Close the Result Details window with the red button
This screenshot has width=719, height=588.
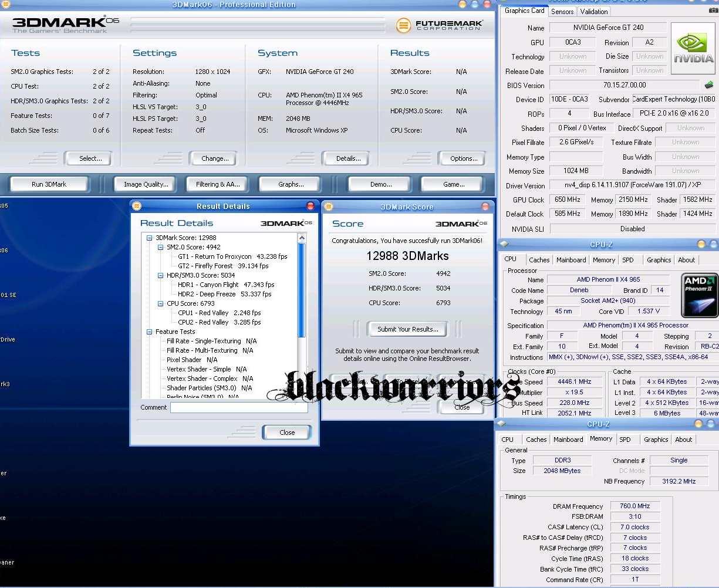(x=310, y=206)
